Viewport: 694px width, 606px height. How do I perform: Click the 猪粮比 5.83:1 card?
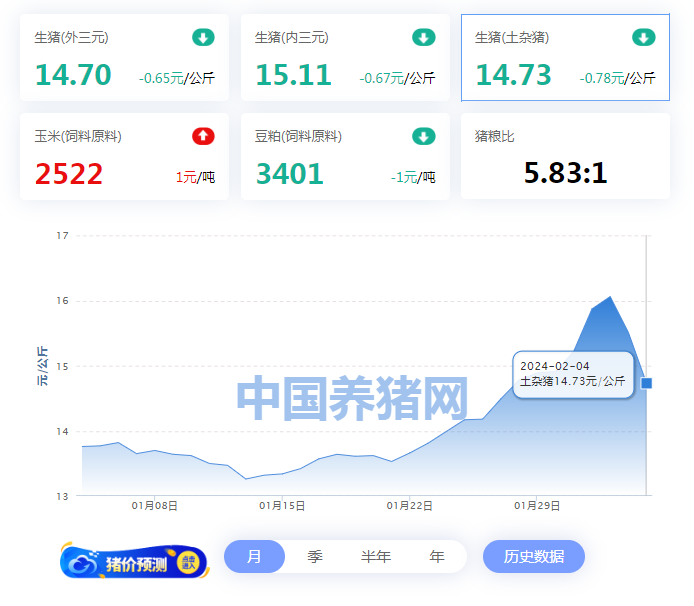pyautogui.click(x=565, y=157)
